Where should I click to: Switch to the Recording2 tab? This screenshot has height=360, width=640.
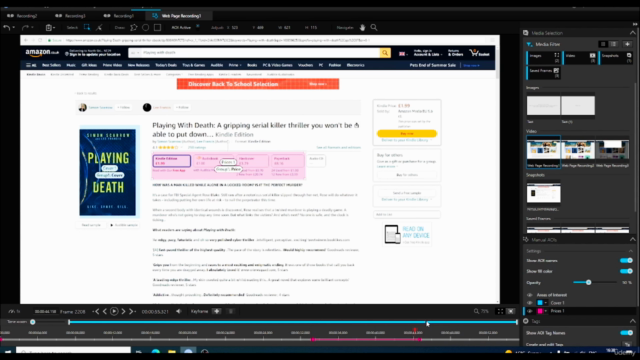click(22, 16)
